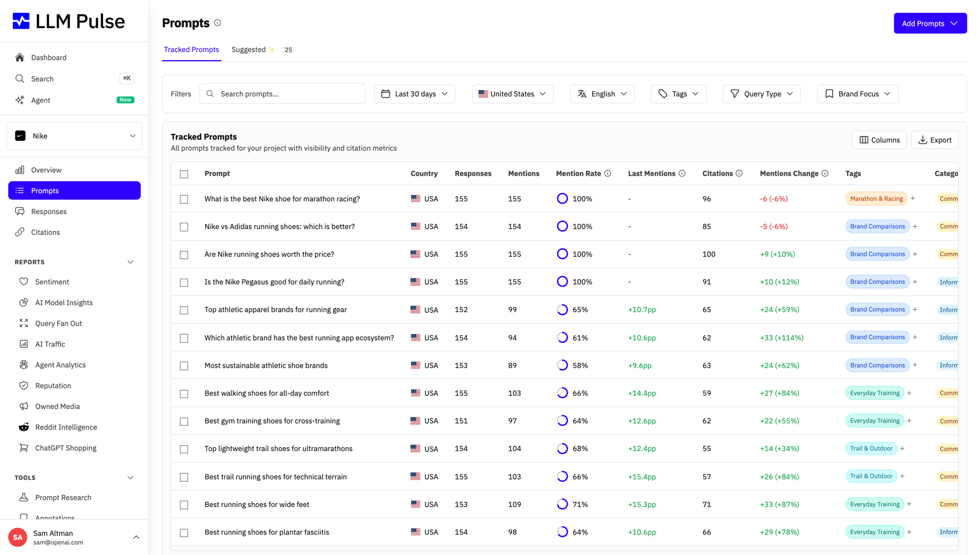Click the 65% mention rate progress ring
Screen dimensions: 980x555
coord(562,310)
